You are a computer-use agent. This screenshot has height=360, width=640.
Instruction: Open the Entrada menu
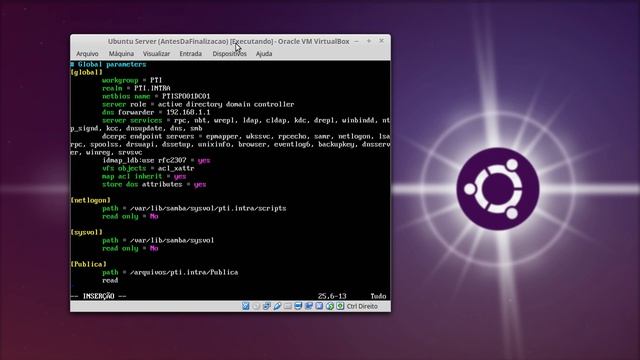click(x=191, y=53)
